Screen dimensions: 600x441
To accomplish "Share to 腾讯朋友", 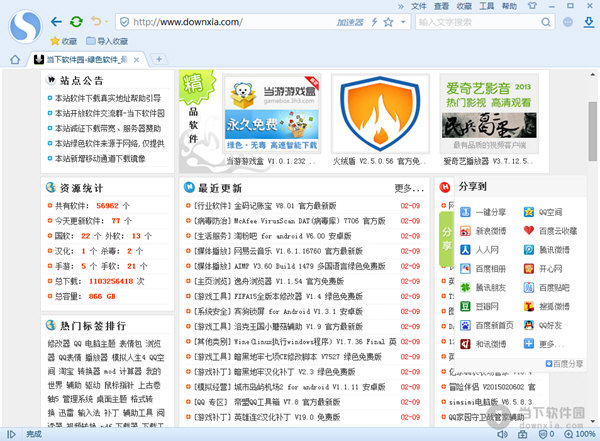I will pos(483,287).
